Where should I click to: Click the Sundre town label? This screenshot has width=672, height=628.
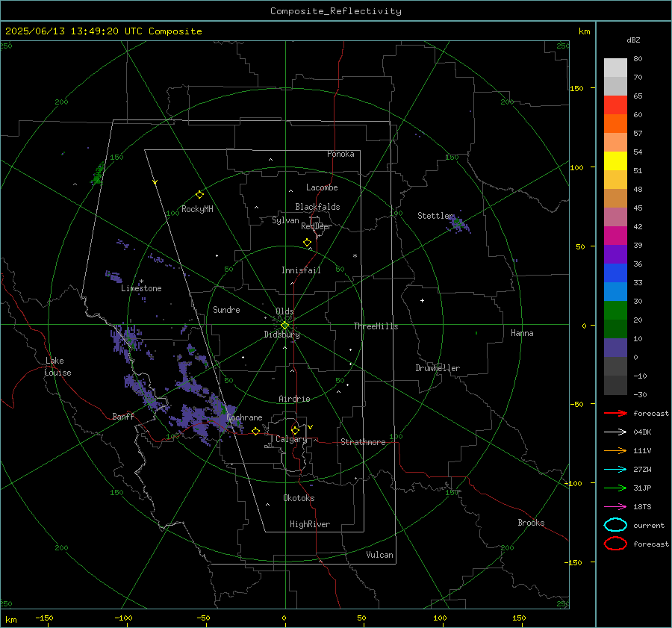(x=226, y=310)
